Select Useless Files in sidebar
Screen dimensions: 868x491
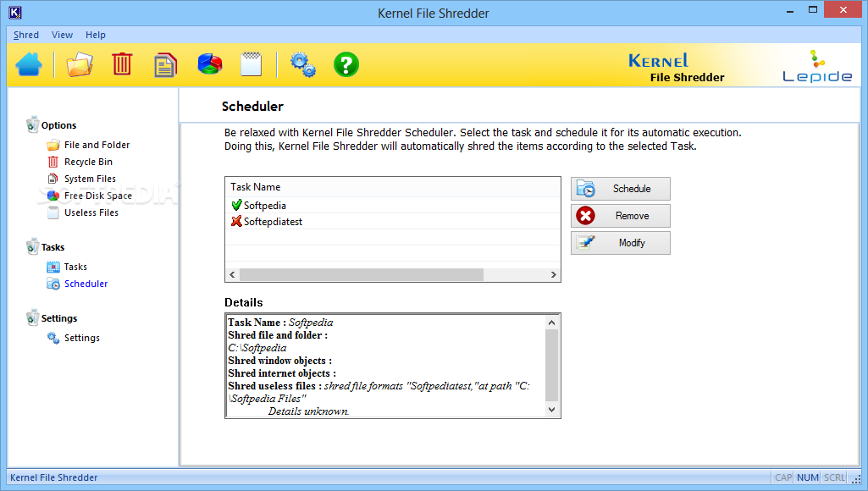[91, 212]
